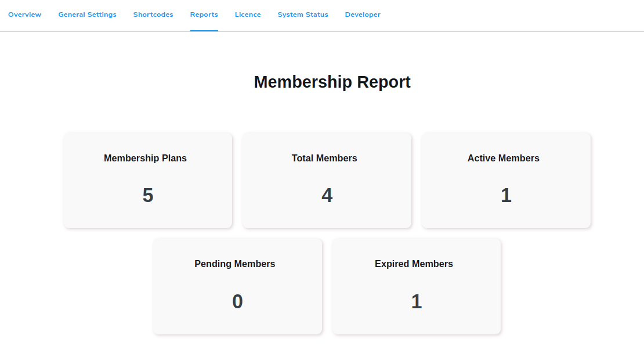This screenshot has height=346, width=644.
Task: Navigate to the Developer tab
Action: [363, 14]
